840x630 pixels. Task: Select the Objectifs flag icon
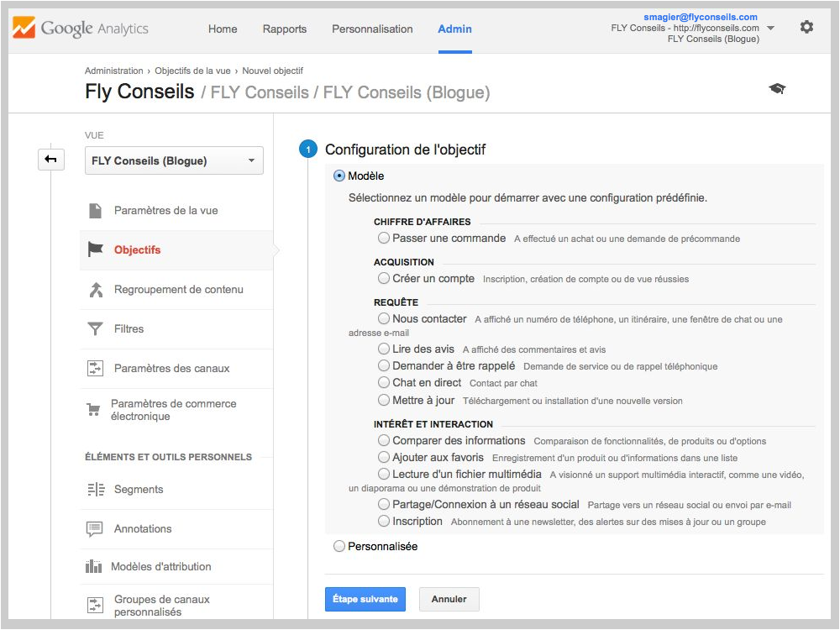point(97,249)
